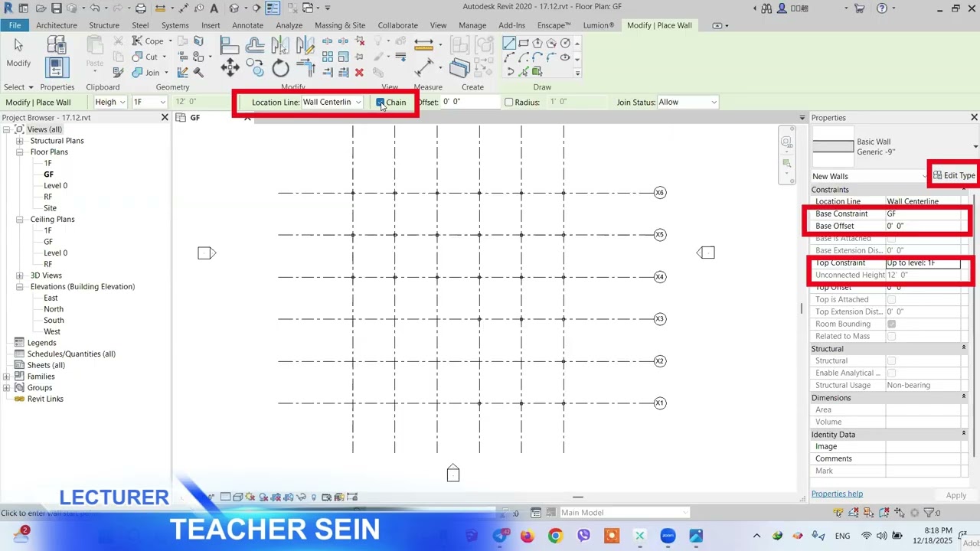980x551 pixels.
Task: Select the Pick Lines draw tool
Action: [524, 72]
